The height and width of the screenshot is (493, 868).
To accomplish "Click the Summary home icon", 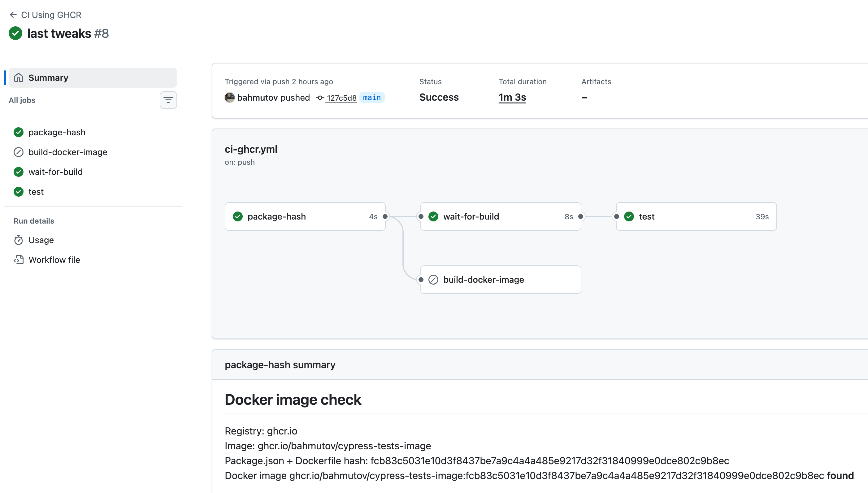I will (19, 77).
